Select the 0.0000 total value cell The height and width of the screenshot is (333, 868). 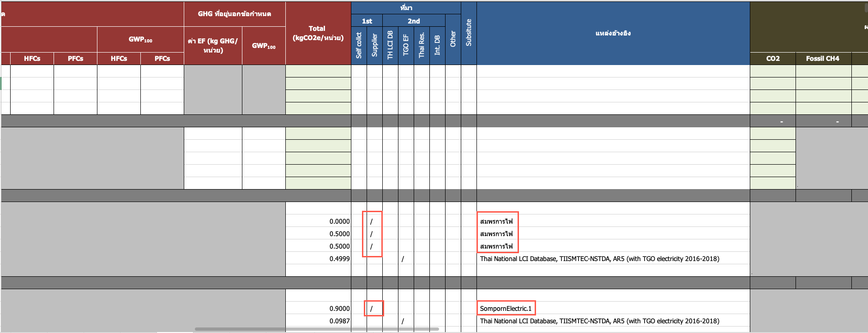coord(319,221)
